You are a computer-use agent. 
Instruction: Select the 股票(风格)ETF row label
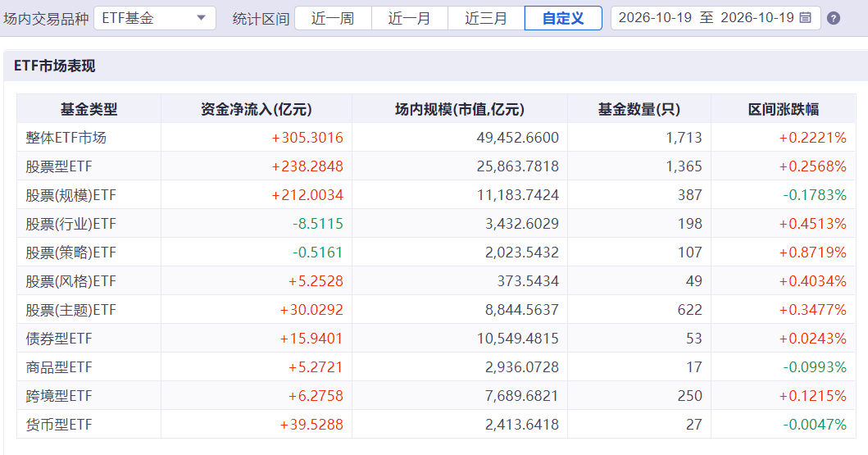(70, 281)
